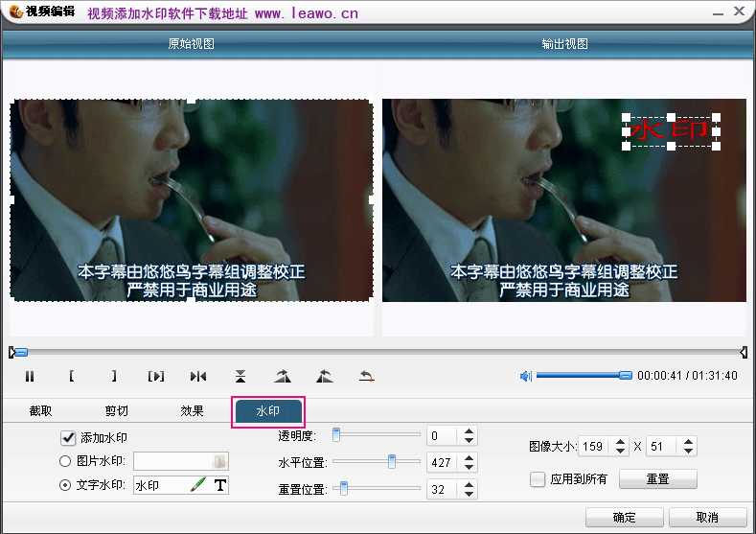The height and width of the screenshot is (534, 756).
Task: Click the www.leawo.cn title text
Action: point(307,13)
